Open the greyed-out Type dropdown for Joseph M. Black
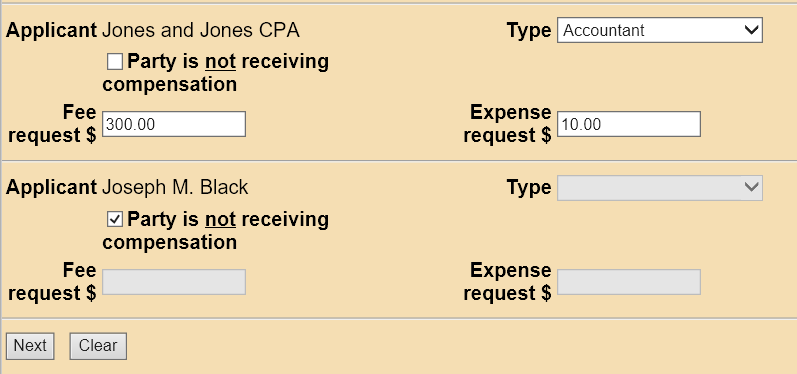This screenshot has width=797, height=374. point(659,188)
